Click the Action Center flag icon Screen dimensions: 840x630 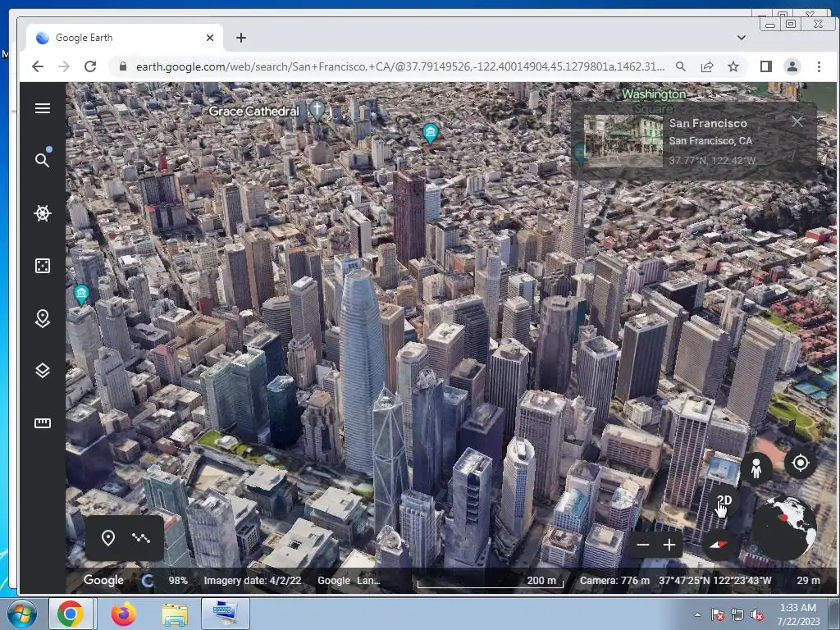717,615
